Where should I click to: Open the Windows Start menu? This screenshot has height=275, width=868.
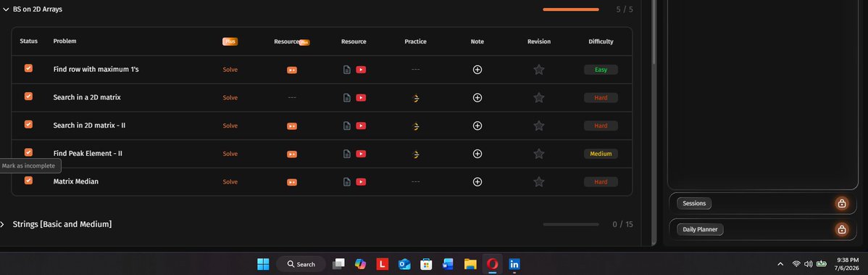pos(263,264)
